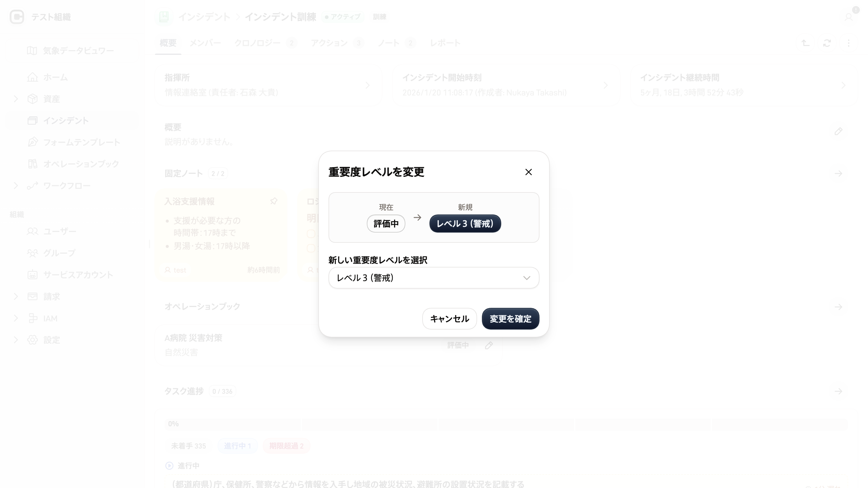Open ユーザー in sidebar
The height and width of the screenshot is (488, 868).
pyautogui.click(x=72, y=231)
